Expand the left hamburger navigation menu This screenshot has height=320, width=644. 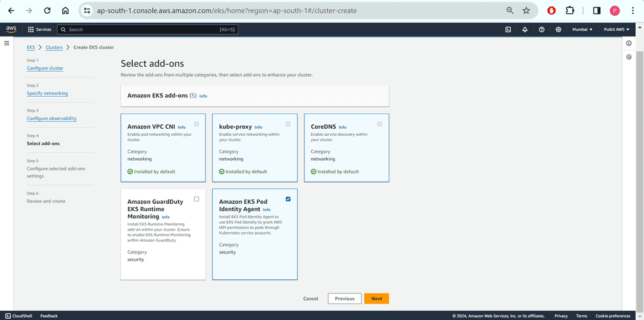[6, 43]
